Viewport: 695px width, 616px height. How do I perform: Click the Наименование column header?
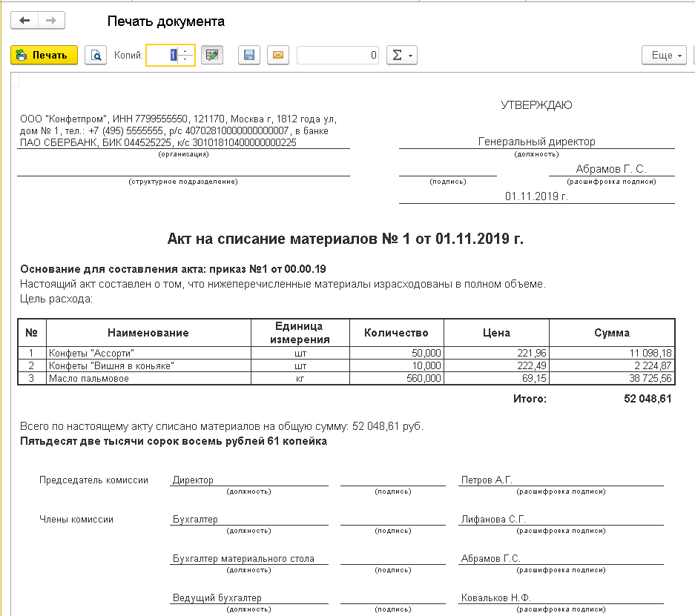[148, 333]
